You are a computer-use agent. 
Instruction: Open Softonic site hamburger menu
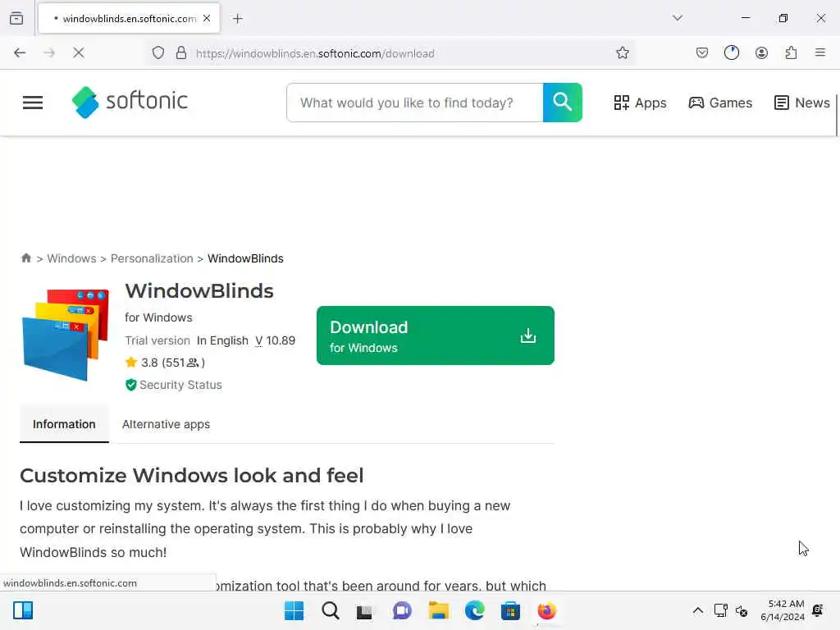33,103
